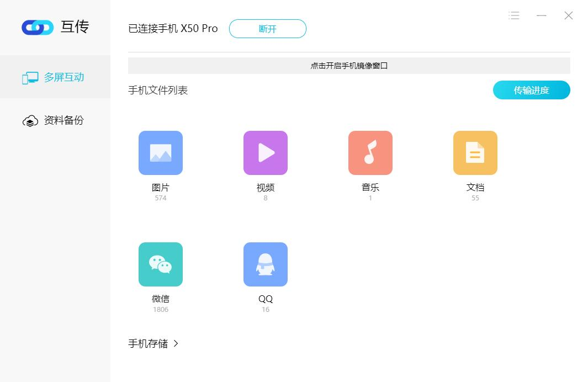Screen dimensions: 588x382
Task: Click the QQ label text
Action: [266, 299]
